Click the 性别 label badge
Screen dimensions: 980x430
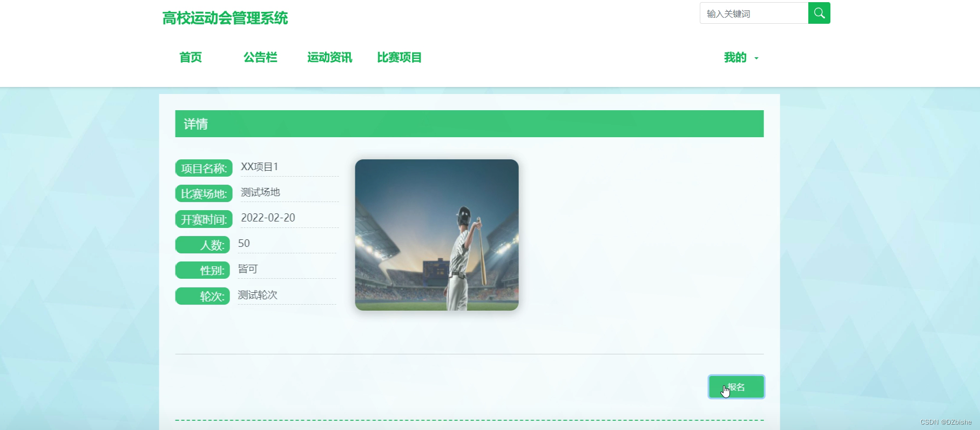(x=202, y=270)
